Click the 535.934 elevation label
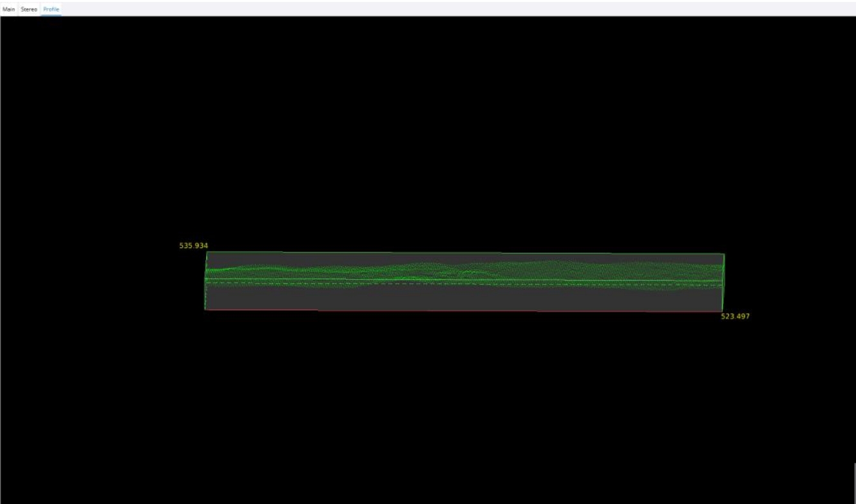This screenshot has height=504, width=856. click(x=193, y=246)
